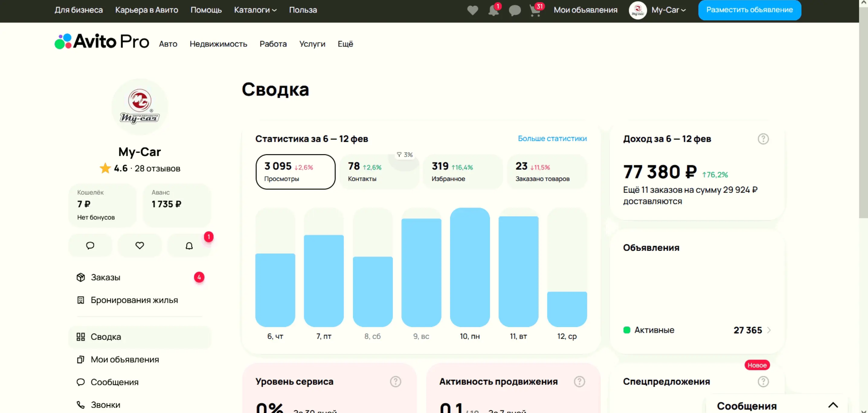
Task: Open favorites heart icon in top bar
Action: point(472,10)
